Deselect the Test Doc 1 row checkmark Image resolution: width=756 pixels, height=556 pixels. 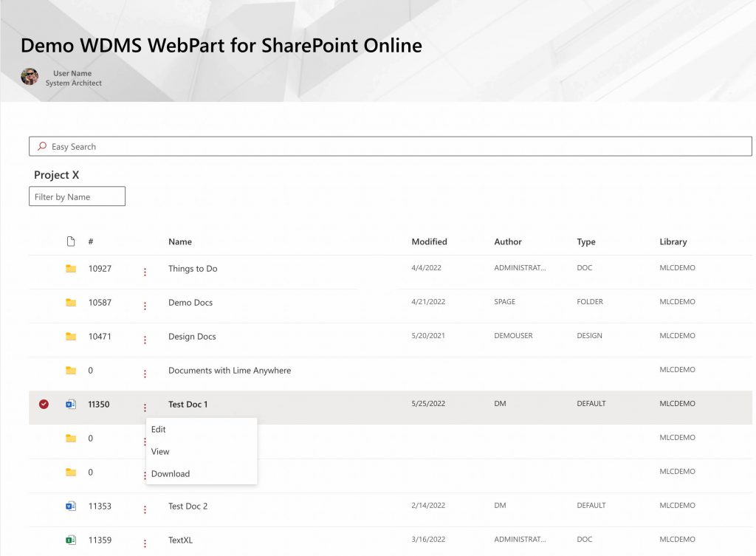[x=44, y=404]
